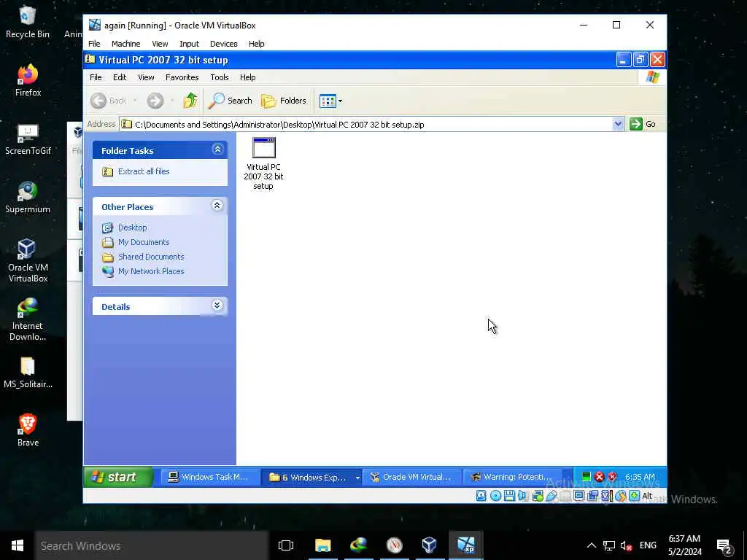Open VirtualBox File menu
The height and width of the screenshot is (560, 747).
tap(94, 44)
